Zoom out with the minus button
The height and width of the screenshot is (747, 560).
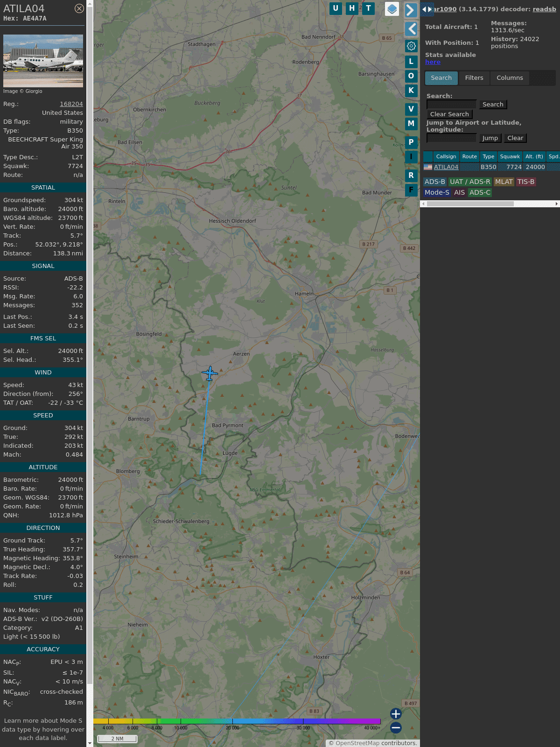[396, 727]
